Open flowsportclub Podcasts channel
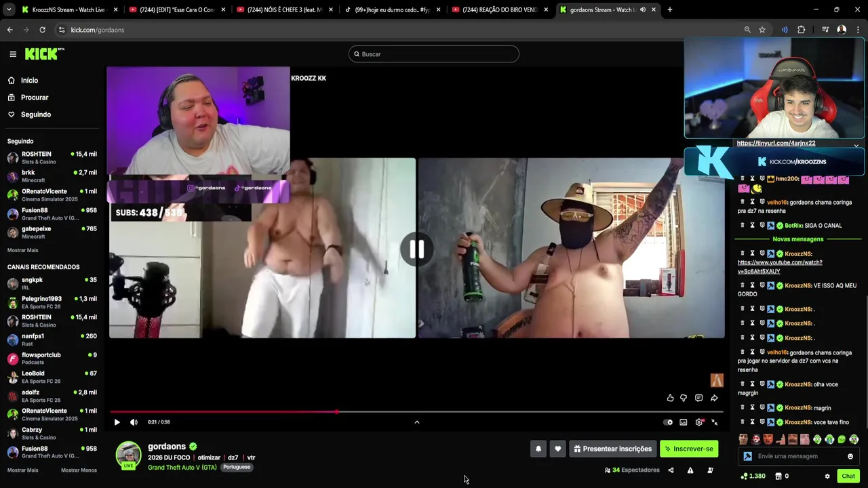Image resolution: width=868 pixels, height=488 pixels. click(x=53, y=359)
